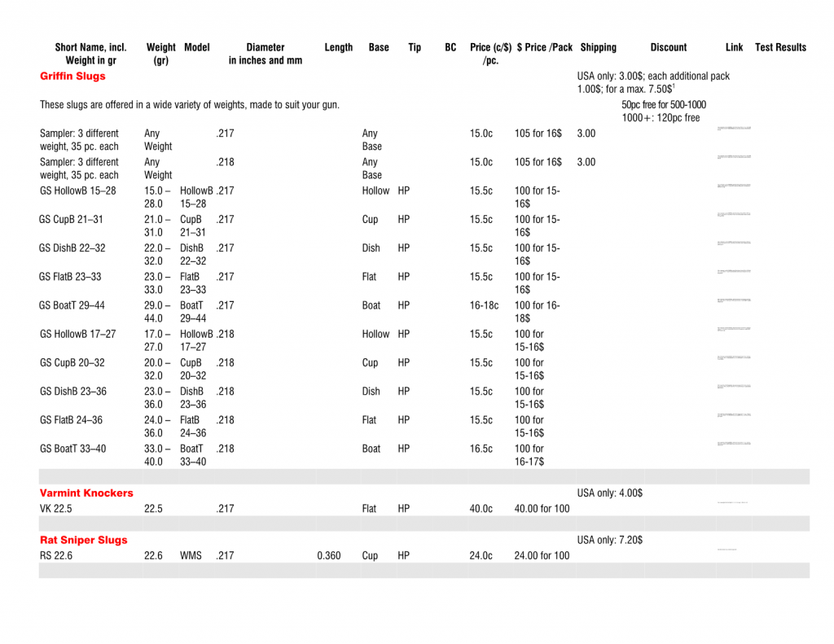
Task: Click the 'VK 22.5' short name cell
Action: [56, 508]
